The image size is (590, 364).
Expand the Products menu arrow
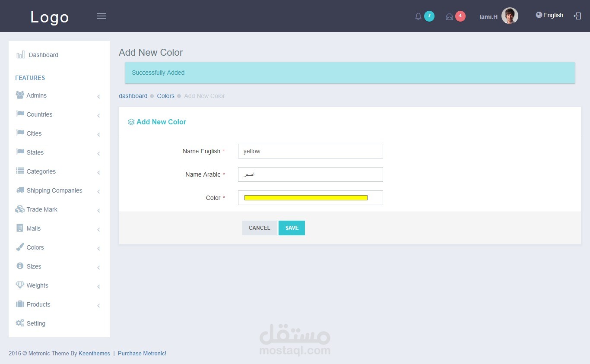98,305
